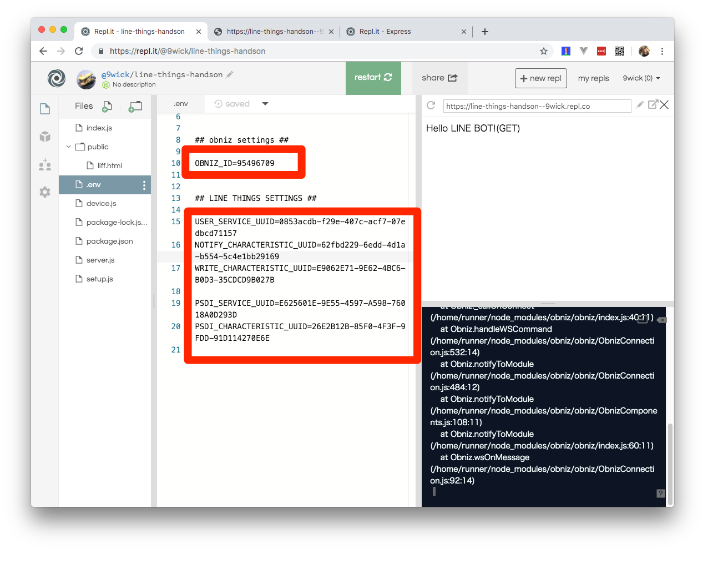The image size is (728, 574).
Task: Click the browser back arrow
Action: click(x=43, y=51)
